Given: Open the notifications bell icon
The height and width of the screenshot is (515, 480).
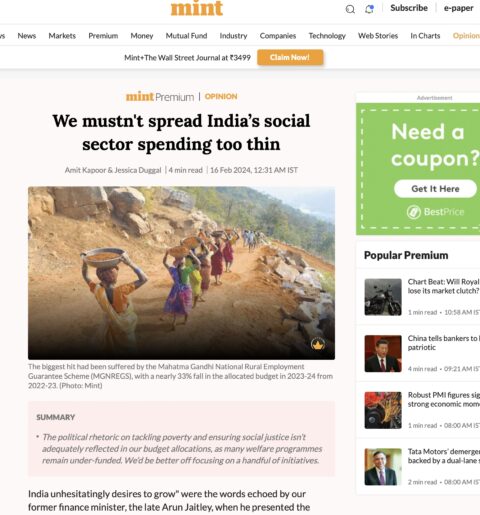Looking at the screenshot, I should (x=369, y=9).
